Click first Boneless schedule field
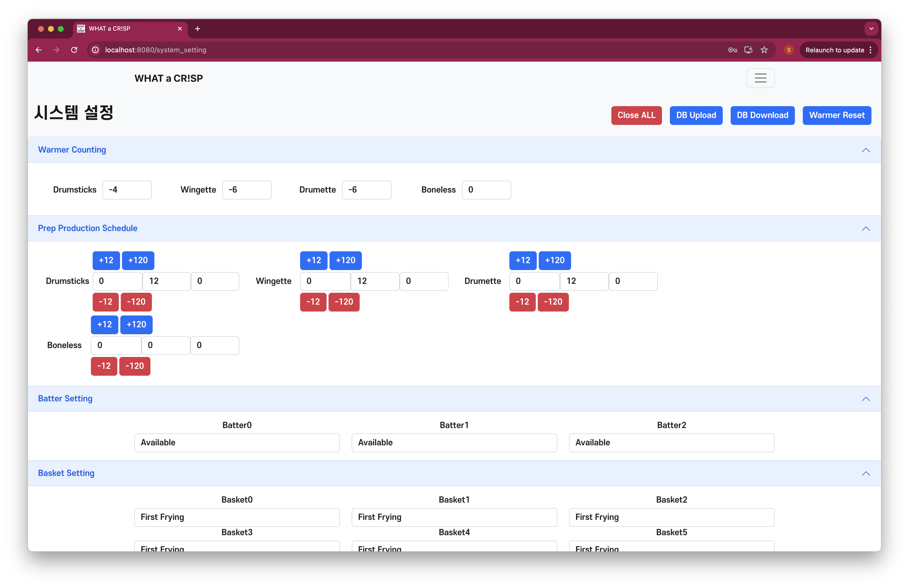 coord(116,345)
